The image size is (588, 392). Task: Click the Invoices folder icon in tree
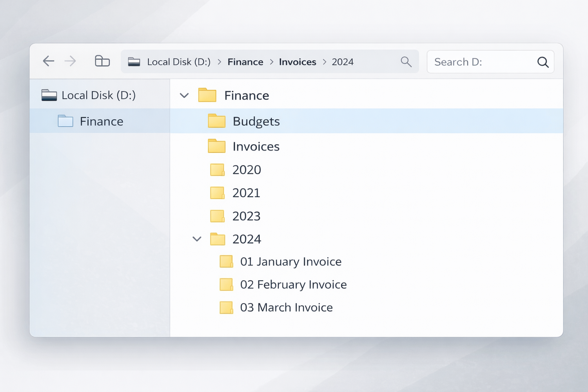tap(216, 146)
